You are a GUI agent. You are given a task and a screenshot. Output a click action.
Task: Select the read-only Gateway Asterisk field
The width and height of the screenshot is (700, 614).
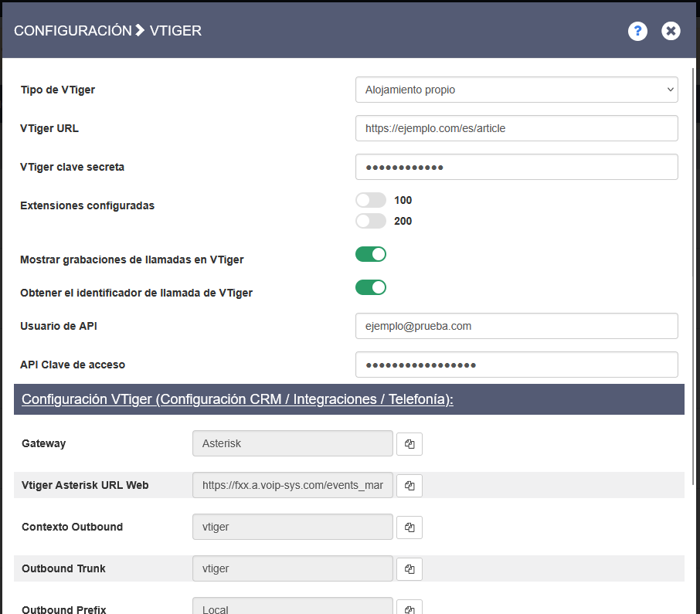point(293,444)
